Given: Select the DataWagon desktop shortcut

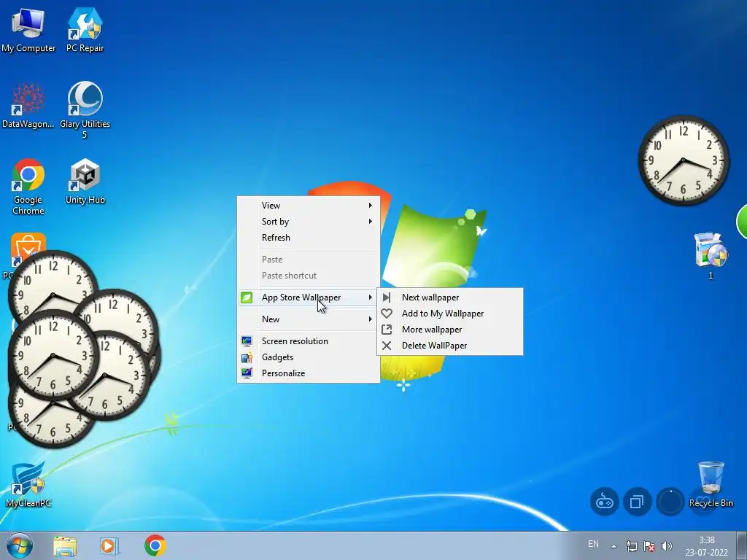Looking at the screenshot, I should coord(28,106).
